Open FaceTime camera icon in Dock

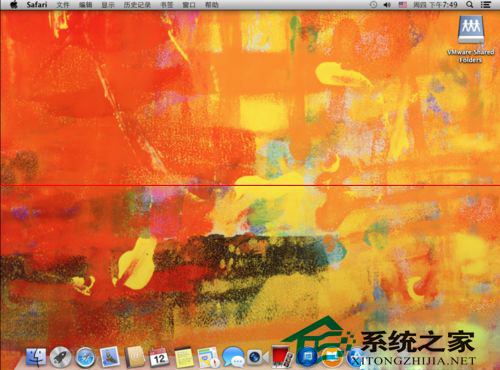tap(258, 358)
